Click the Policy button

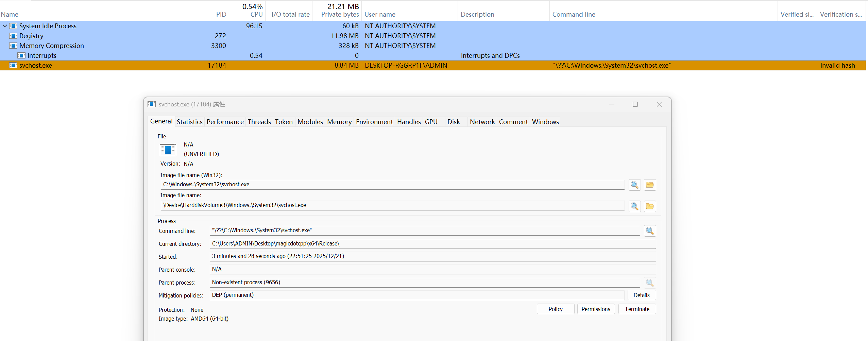(x=555, y=309)
